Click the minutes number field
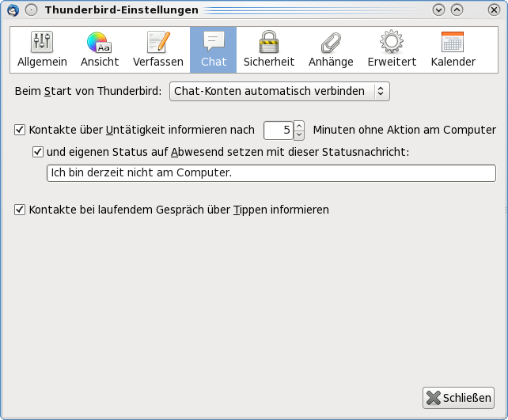The height and width of the screenshot is (420, 508). (279, 131)
